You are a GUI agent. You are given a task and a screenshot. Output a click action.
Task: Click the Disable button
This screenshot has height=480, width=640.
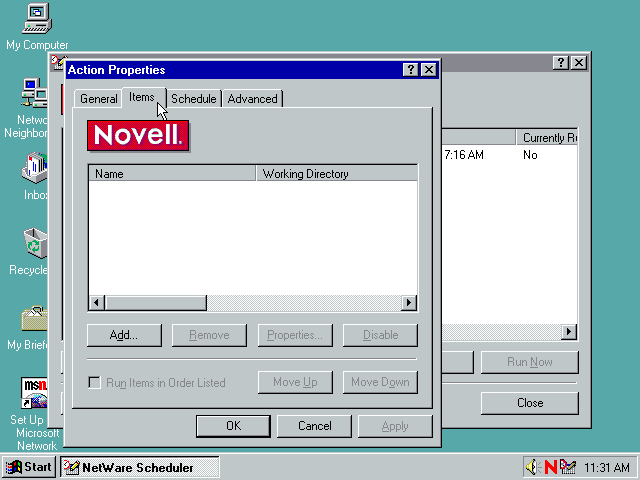(x=380, y=335)
